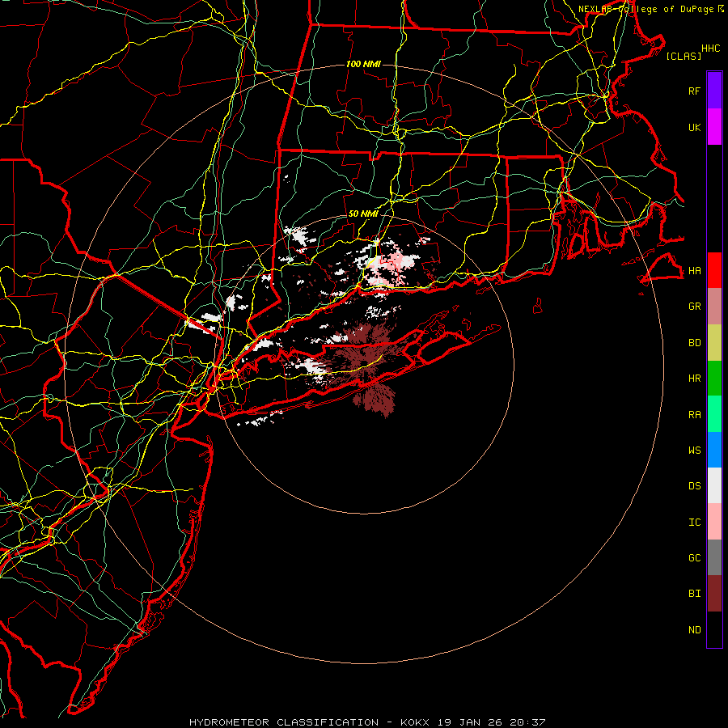Click the "HHC" product code text
The width and height of the screenshot is (728, 728).
tap(710, 49)
